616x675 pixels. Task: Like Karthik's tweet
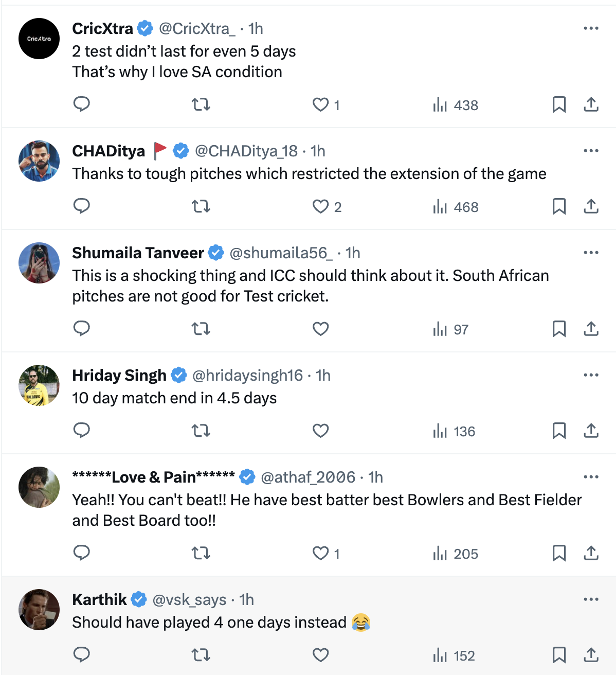click(320, 655)
